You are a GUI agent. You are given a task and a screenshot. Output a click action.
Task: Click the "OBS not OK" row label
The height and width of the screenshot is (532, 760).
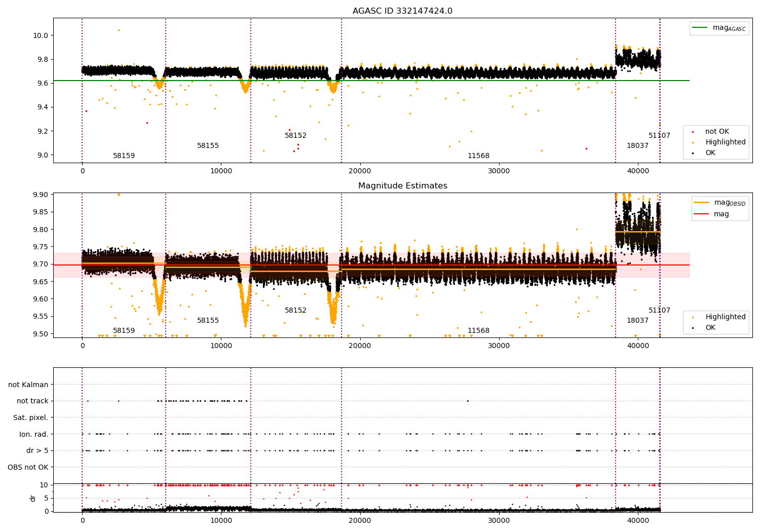pos(28,467)
